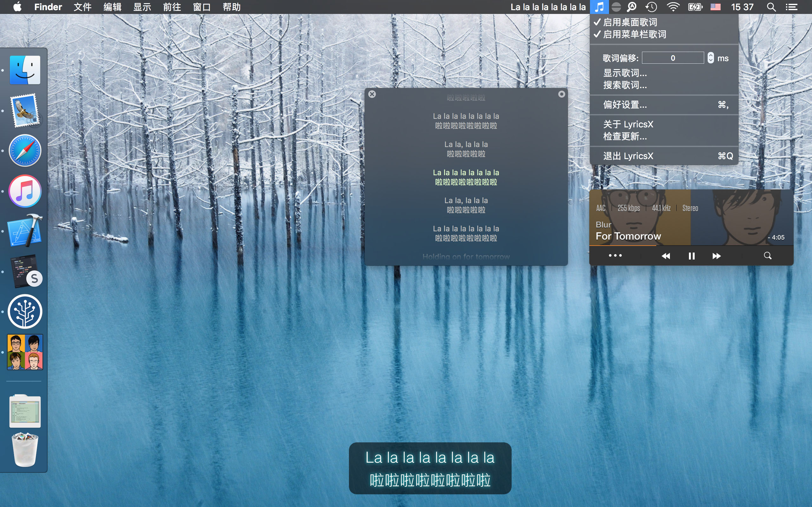Disable 启用桌面歌词 desktop lyrics option

click(630, 22)
